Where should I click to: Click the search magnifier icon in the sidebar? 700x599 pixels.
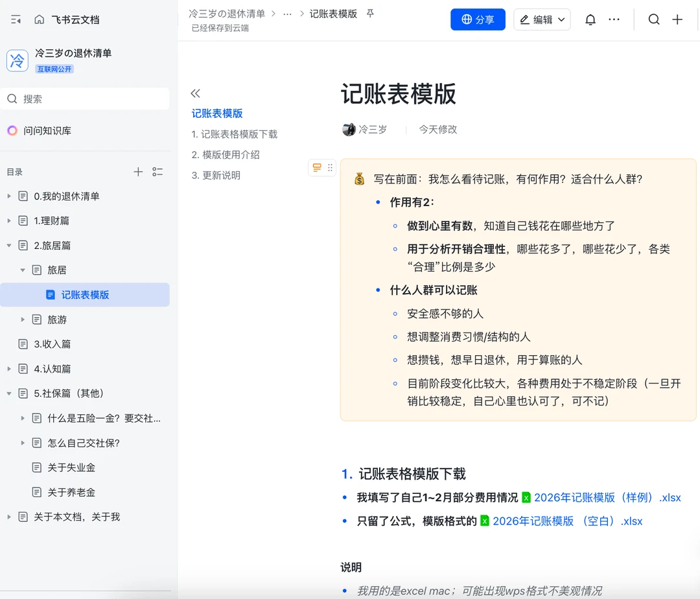pyautogui.click(x=12, y=99)
